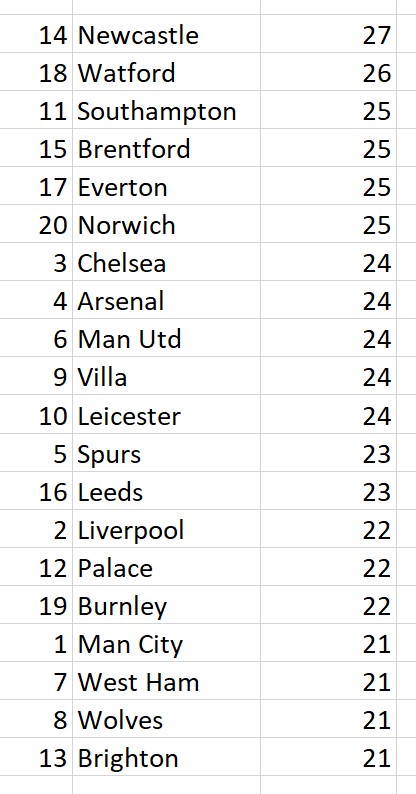
Task: Click the number 19 beside Burnley
Action: [x=53, y=606]
